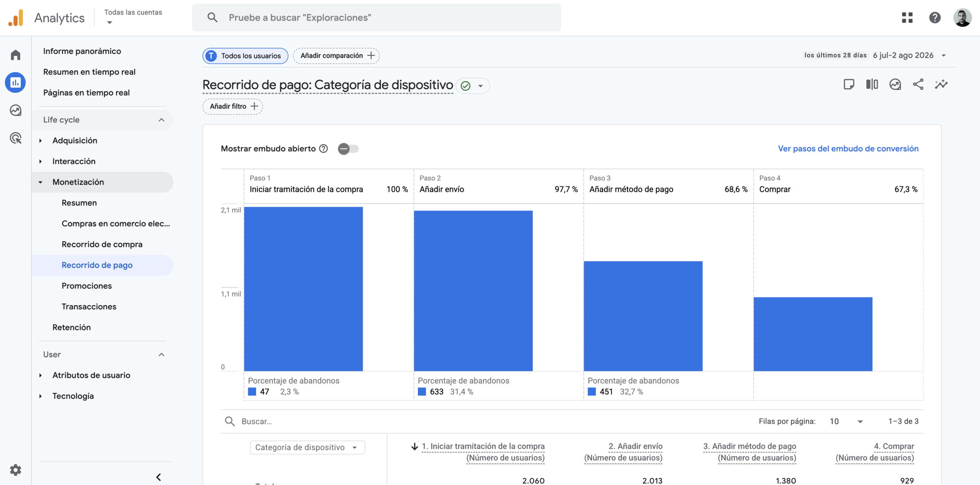This screenshot has height=485, width=980.
Task: Sort by Iniciar tramitación column arrow
Action: (x=415, y=446)
